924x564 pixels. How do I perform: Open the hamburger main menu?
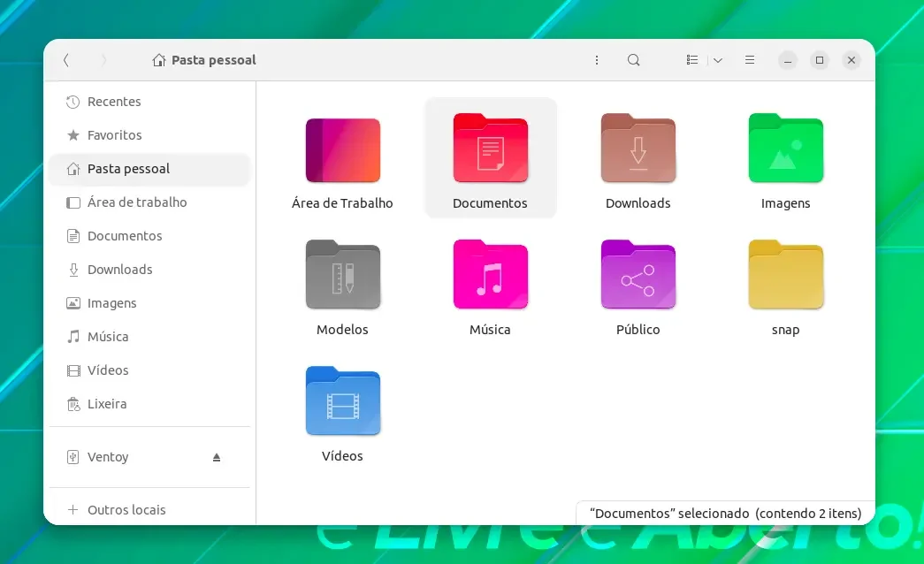point(750,60)
